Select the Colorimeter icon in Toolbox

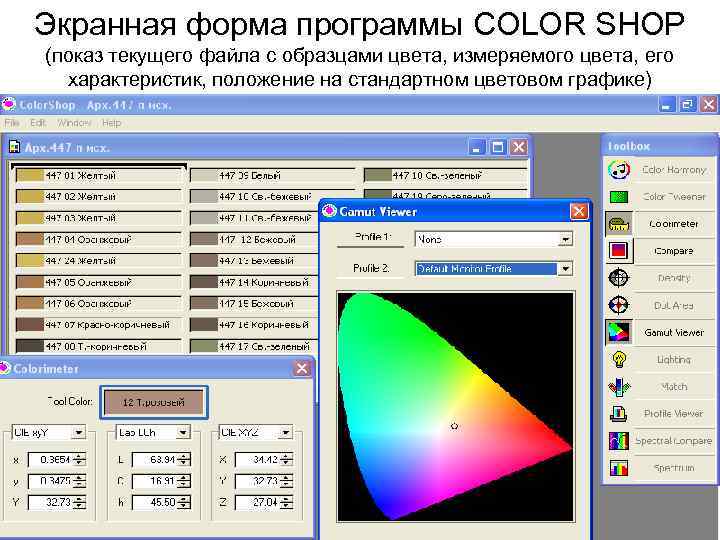pos(619,224)
